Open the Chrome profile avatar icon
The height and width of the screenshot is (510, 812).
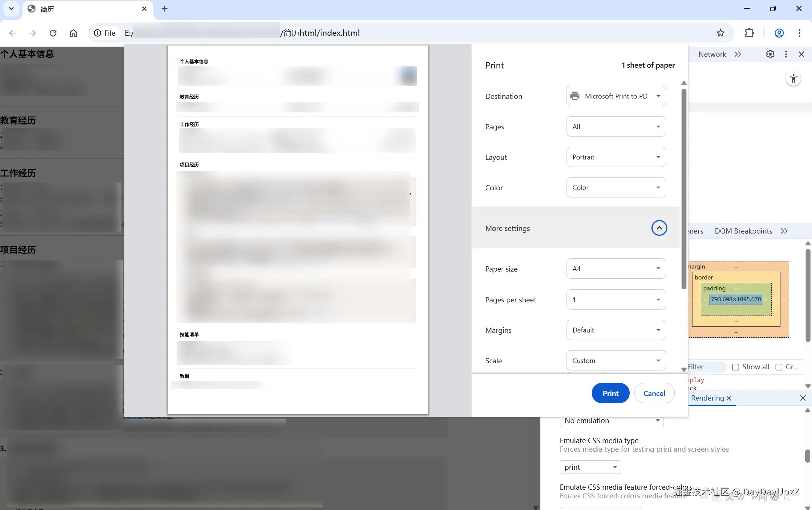pos(779,33)
